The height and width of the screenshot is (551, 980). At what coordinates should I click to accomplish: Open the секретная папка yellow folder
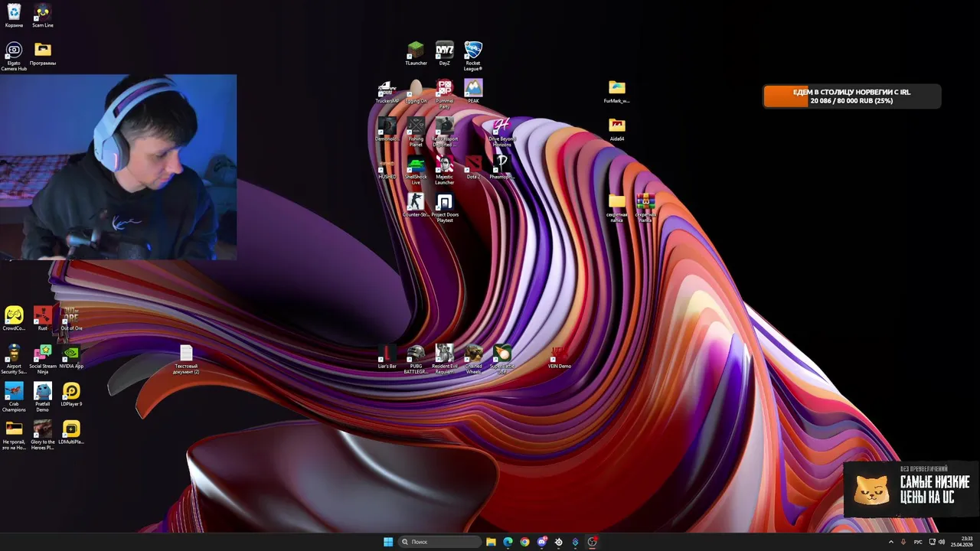pyautogui.click(x=617, y=207)
